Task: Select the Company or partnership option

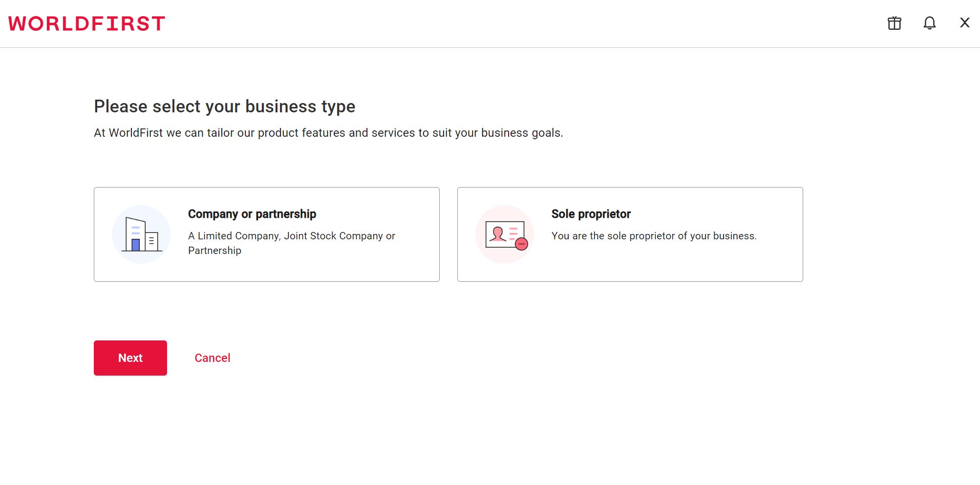Action: pos(266,234)
